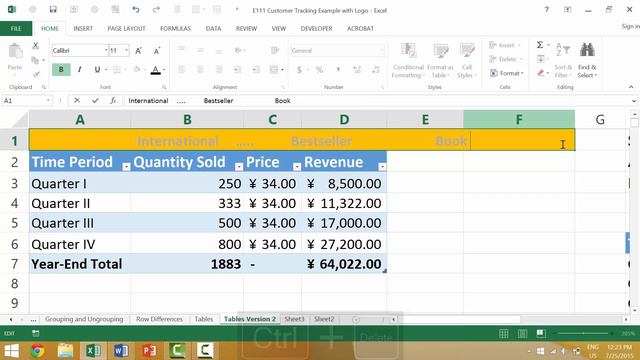This screenshot has width=640, height=360.
Task: Open the Time Period filter dropdown
Action: tap(126, 166)
